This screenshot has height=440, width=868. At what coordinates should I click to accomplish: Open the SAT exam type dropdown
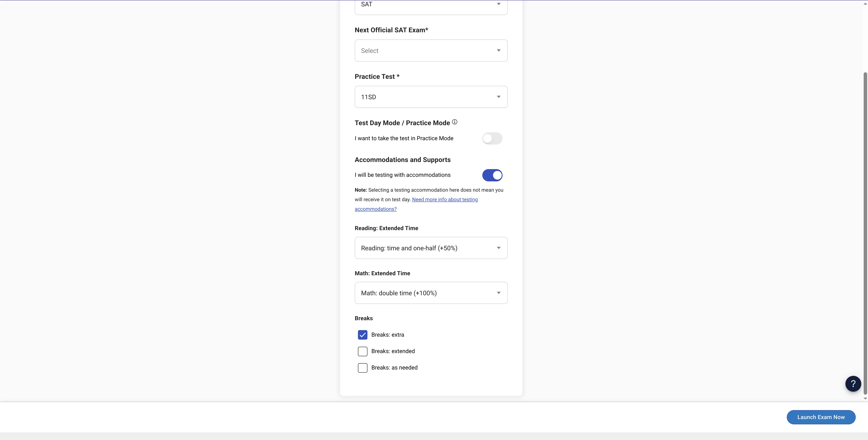click(431, 7)
